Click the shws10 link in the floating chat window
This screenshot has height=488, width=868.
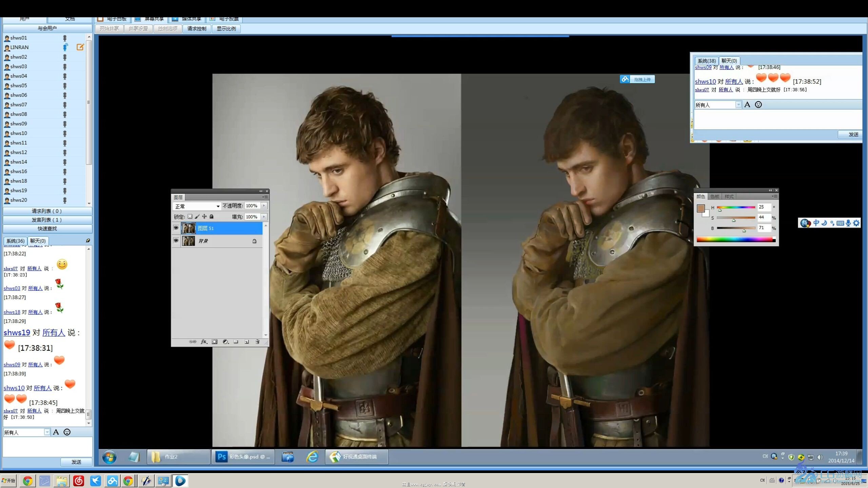705,81
